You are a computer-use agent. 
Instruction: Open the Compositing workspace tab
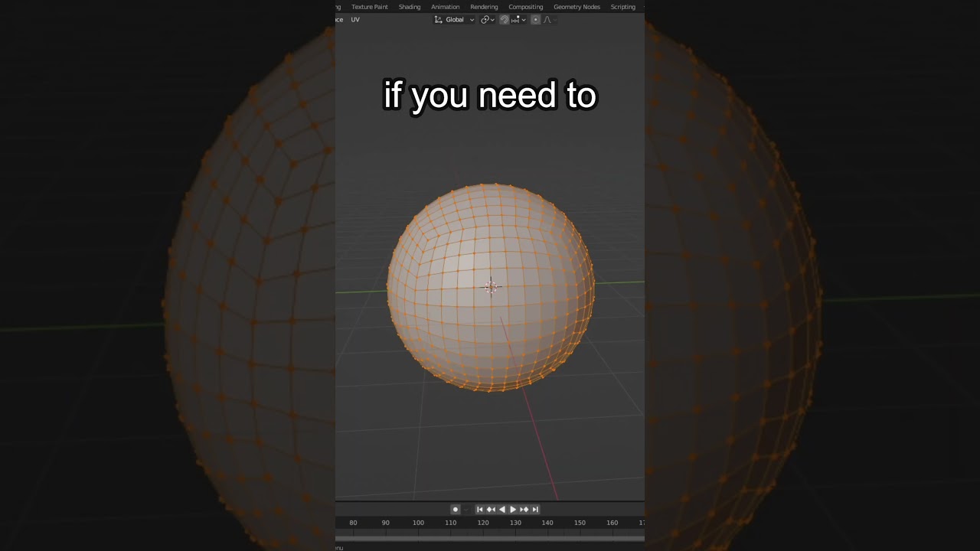pos(526,7)
